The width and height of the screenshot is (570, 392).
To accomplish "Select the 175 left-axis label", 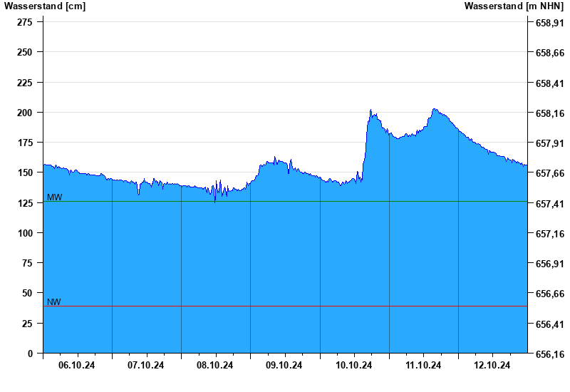I will pyautogui.click(x=25, y=143).
